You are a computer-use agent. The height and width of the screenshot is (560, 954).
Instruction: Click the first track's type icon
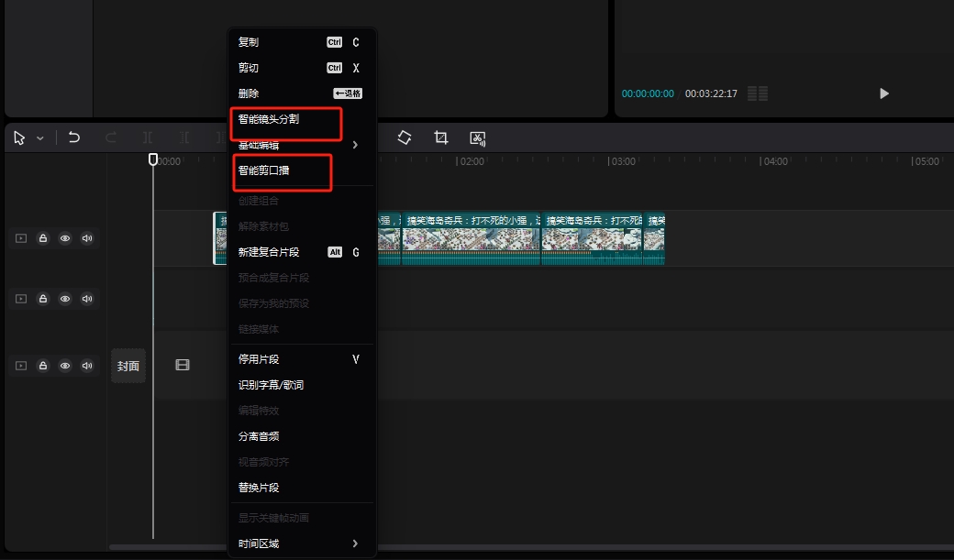click(x=21, y=238)
